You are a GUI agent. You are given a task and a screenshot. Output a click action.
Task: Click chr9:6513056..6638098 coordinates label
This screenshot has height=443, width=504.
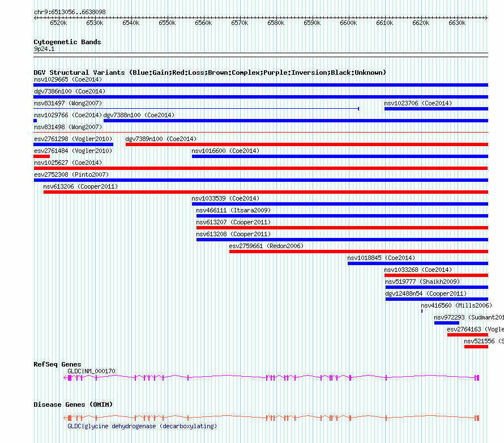(70, 12)
